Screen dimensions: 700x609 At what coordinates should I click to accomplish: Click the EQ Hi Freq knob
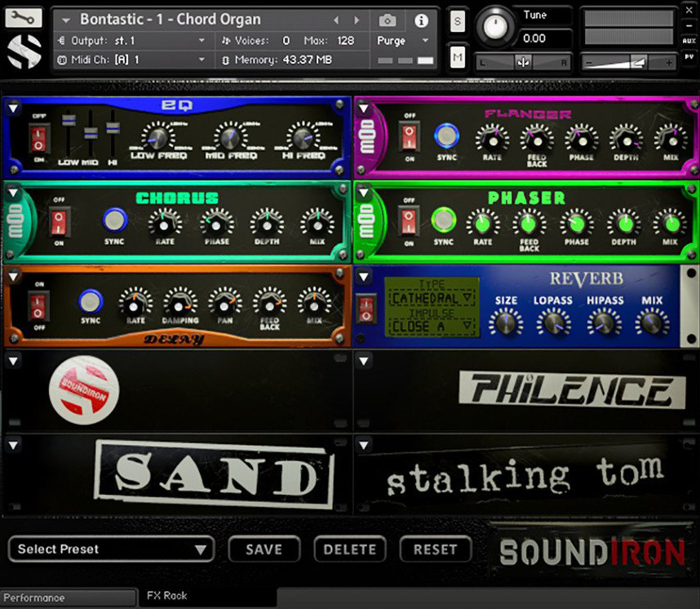point(303,137)
